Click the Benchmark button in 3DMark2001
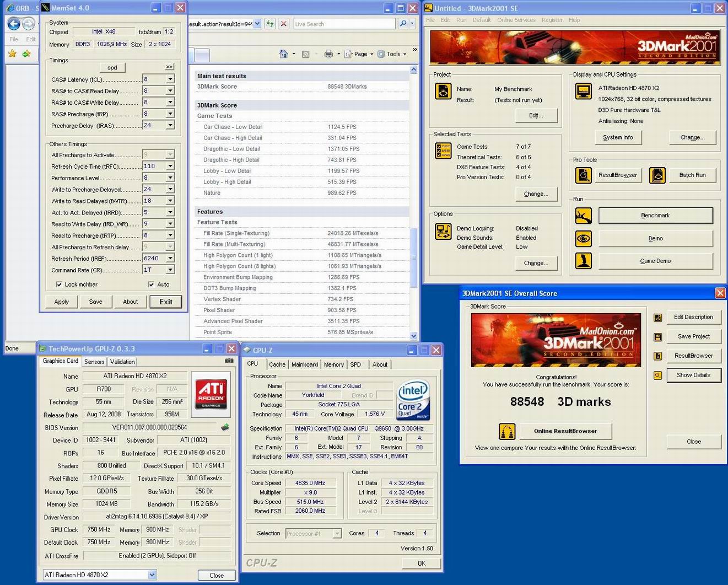 pos(656,216)
